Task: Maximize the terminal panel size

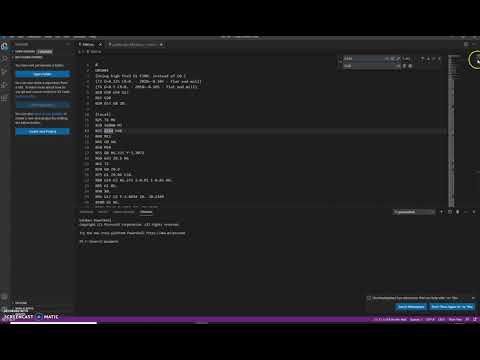Action: [466, 212]
